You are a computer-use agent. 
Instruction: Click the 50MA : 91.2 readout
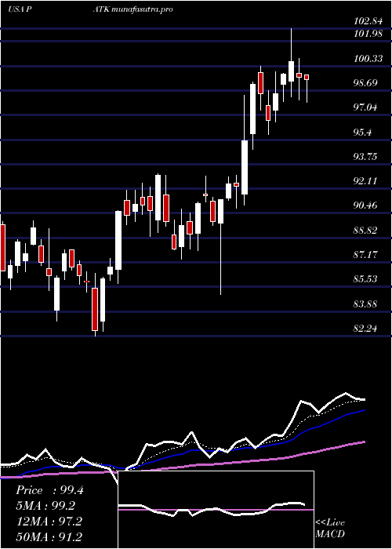[49, 536]
